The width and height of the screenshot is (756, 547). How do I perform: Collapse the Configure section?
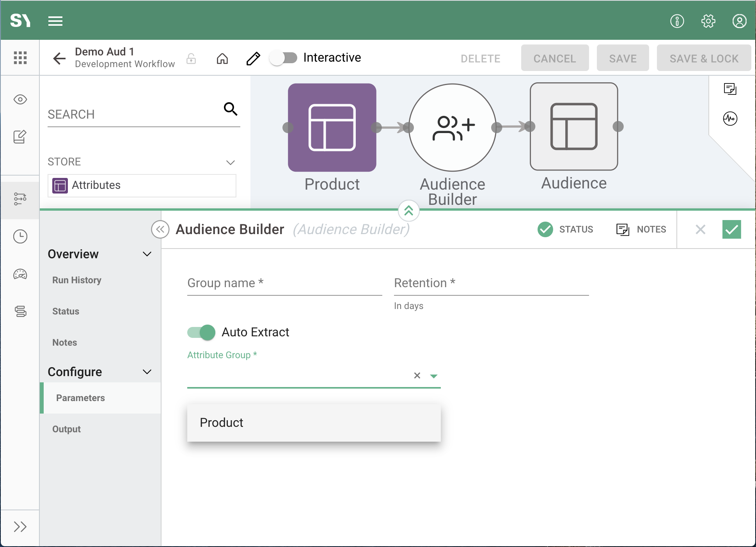147,371
